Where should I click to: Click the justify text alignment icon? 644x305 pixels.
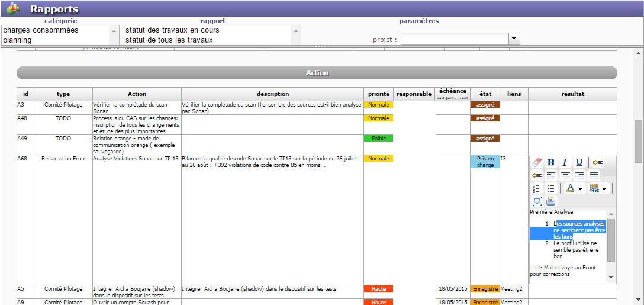[594, 175]
